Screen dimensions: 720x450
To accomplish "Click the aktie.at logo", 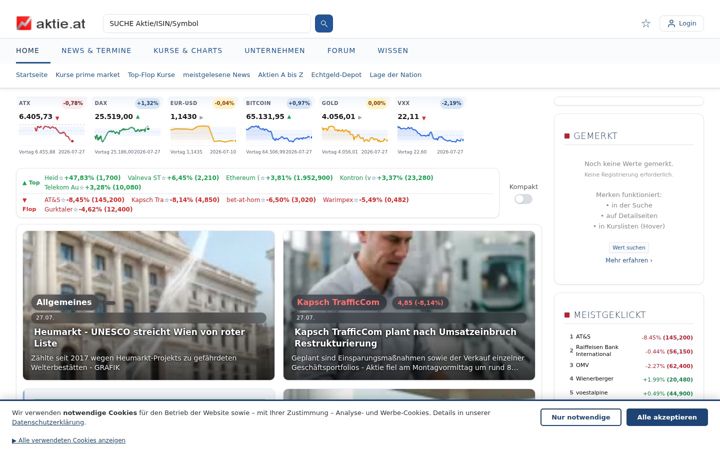I will [x=51, y=23].
